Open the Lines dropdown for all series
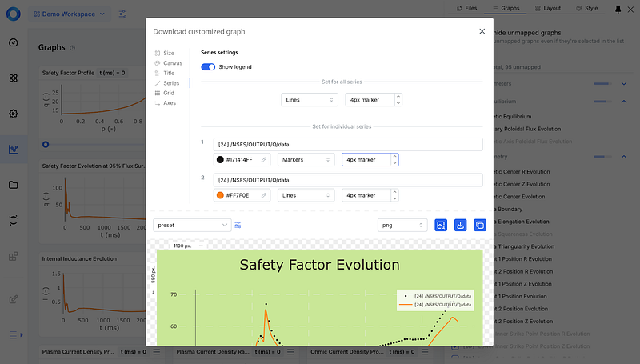This screenshot has width=640, height=364. tap(310, 99)
